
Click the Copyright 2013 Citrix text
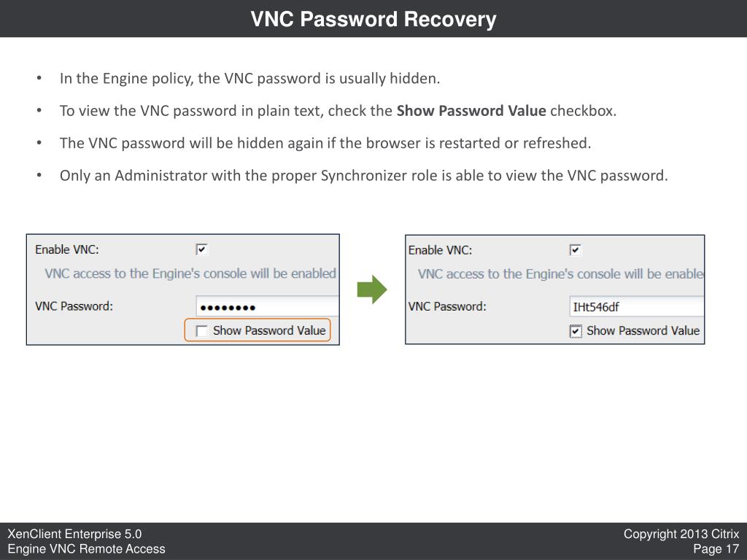pos(681,534)
